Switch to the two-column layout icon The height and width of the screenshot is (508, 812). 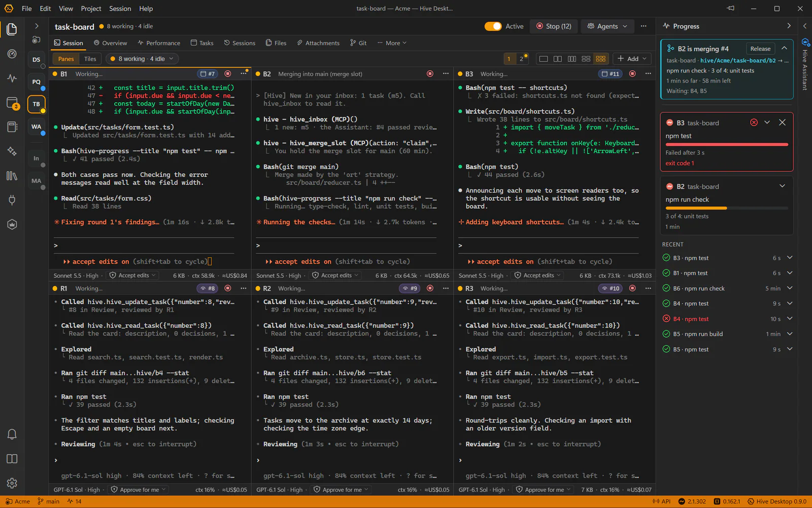tap(558, 59)
